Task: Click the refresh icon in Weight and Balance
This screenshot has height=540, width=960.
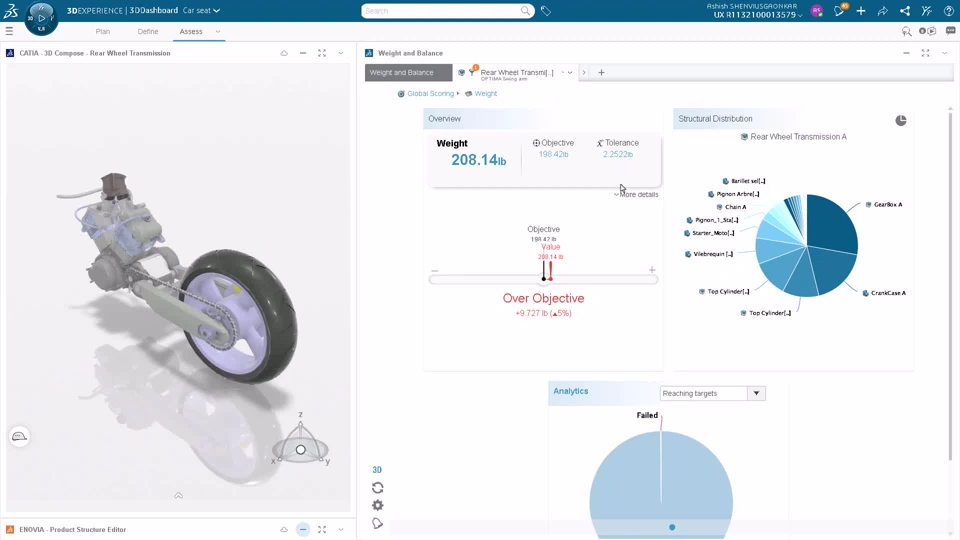Action: tap(377, 488)
